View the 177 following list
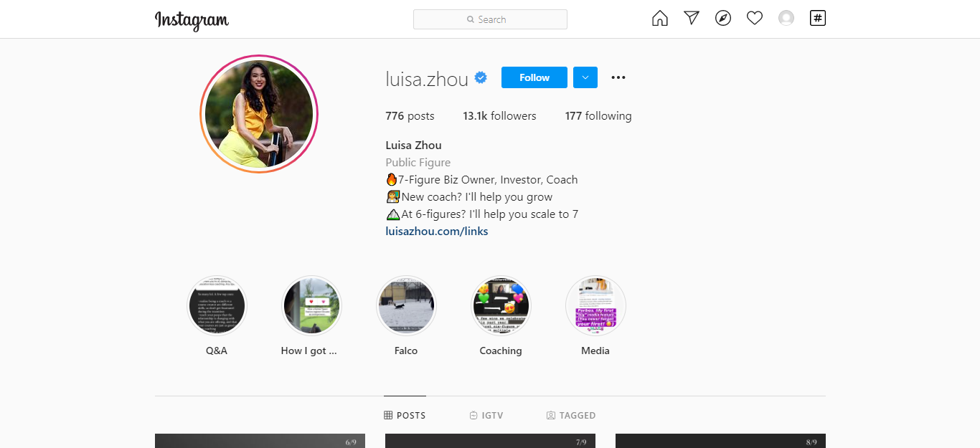 598,115
